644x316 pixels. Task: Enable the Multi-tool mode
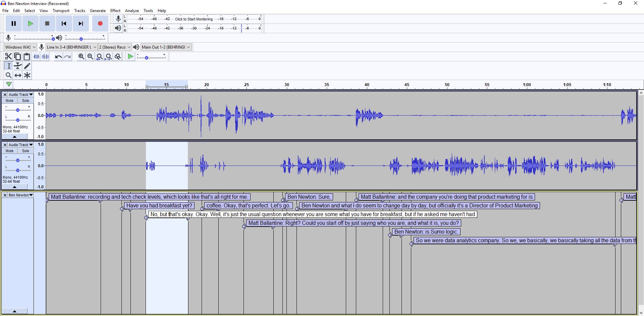tap(27, 75)
